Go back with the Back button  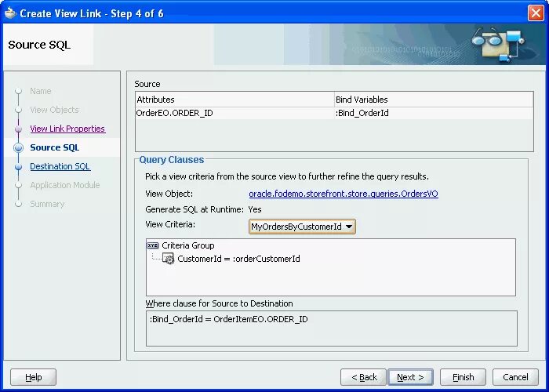click(363, 377)
